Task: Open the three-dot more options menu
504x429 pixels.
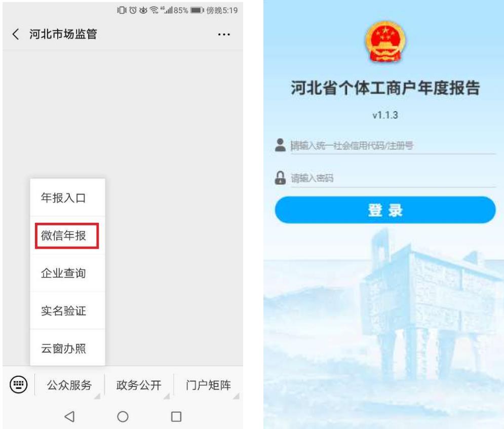Action: (224, 34)
